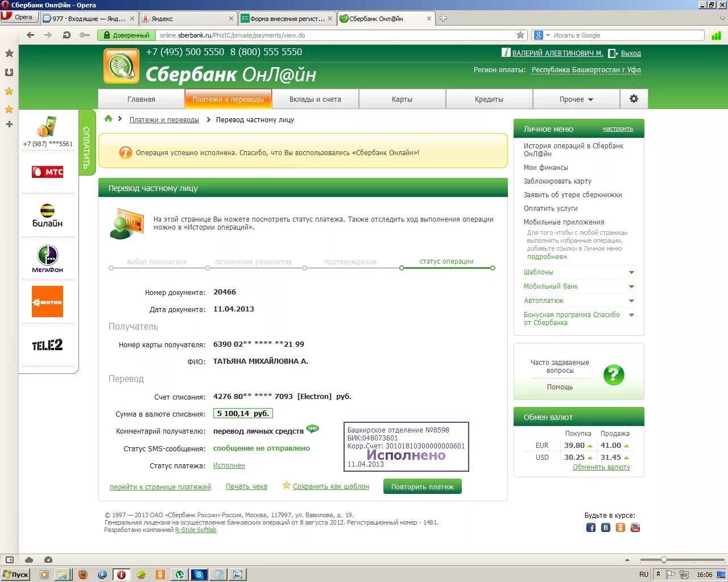728x582 pixels.
Task: Open the Facebook social icon
Action: click(x=591, y=527)
